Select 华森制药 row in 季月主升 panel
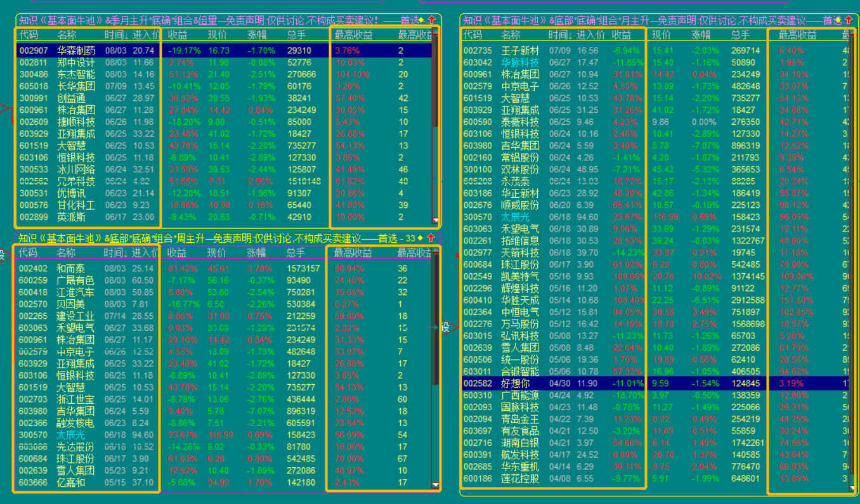Image resolution: width=860 pixels, height=504 pixels. point(225,50)
